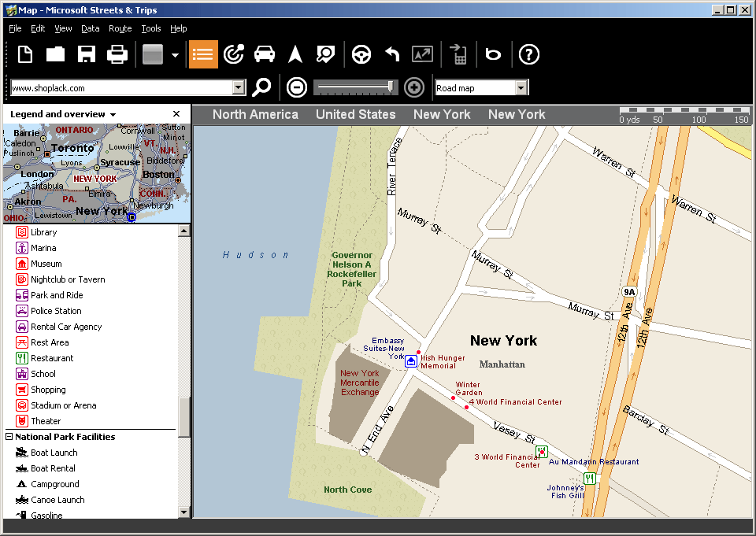Click the legend scrollbar up arrow
This screenshot has width=756, height=536.
183,231
